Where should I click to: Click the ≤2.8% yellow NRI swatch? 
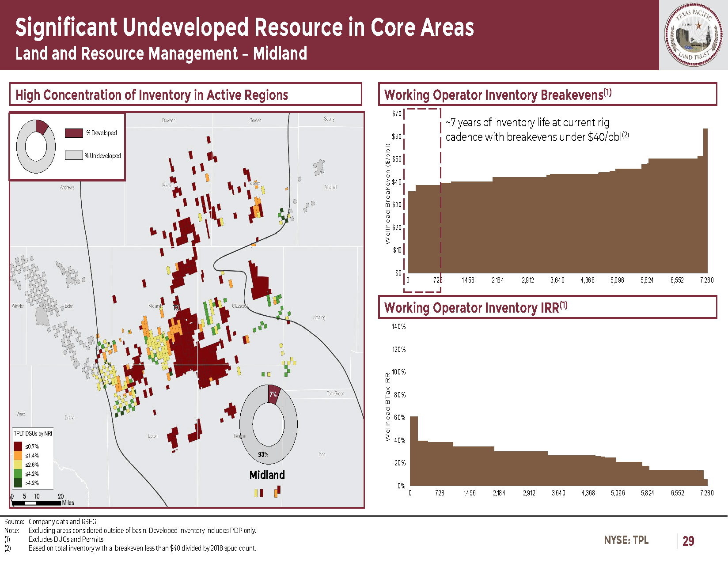point(18,465)
